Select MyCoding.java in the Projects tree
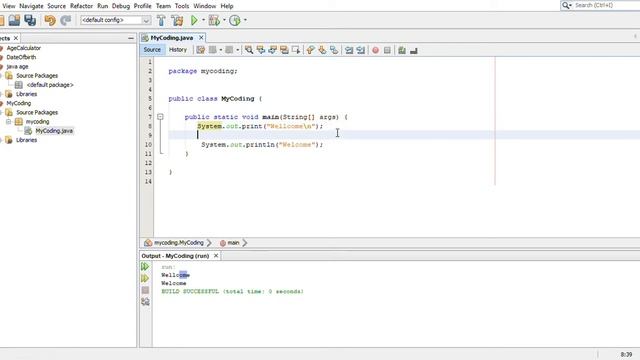Image resolution: width=640 pixels, height=360 pixels. (54, 131)
